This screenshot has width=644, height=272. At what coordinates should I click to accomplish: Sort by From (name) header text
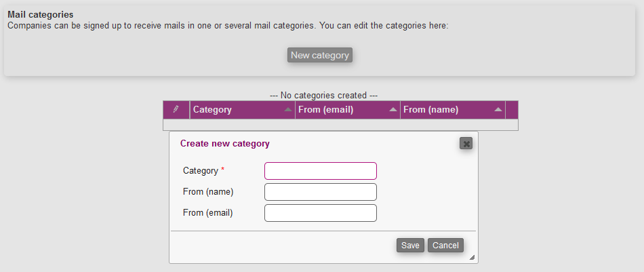(x=430, y=110)
